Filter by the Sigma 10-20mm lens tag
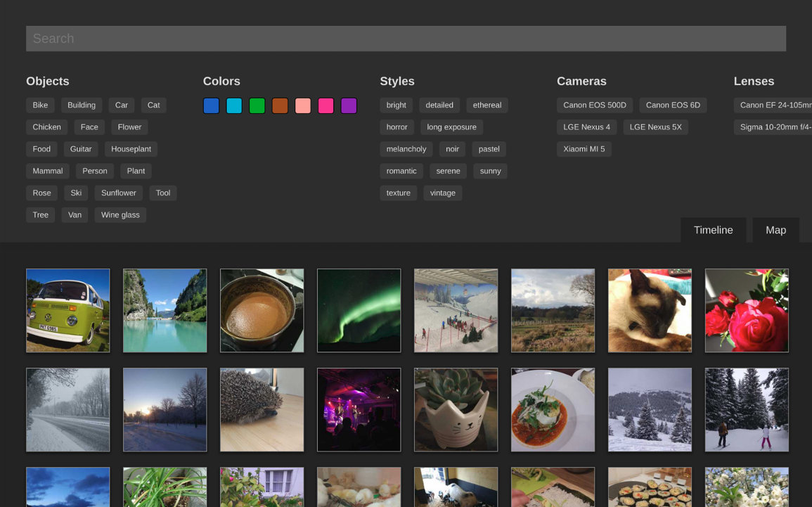Screen dimensions: 812x507 pos(773,127)
